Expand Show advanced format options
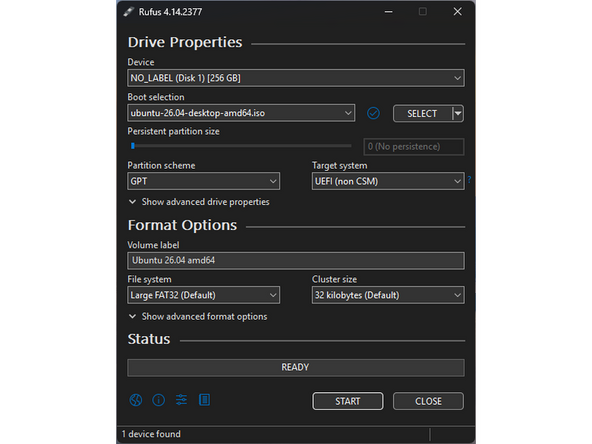592x444 pixels. 198,316
